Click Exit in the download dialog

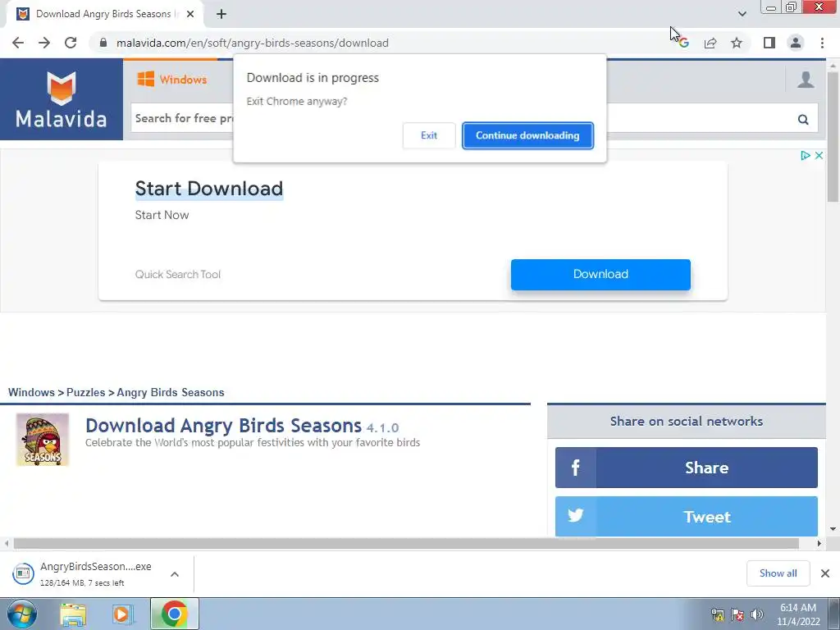[428, 135]
